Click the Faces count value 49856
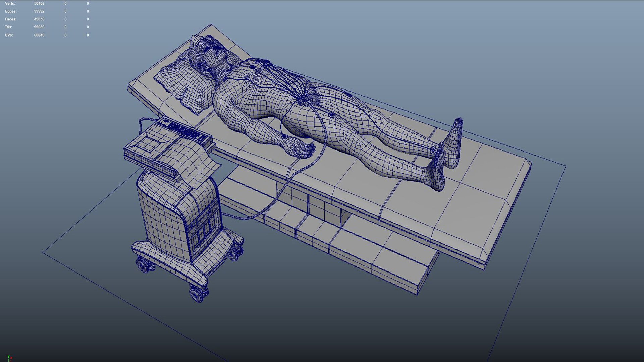 tap(39, 19)
